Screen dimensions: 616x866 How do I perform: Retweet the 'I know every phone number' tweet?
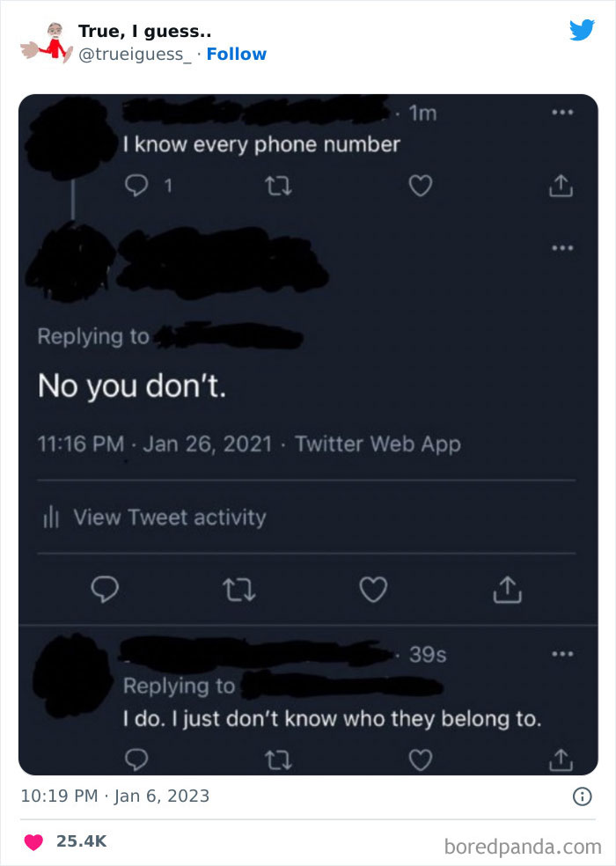278,186
